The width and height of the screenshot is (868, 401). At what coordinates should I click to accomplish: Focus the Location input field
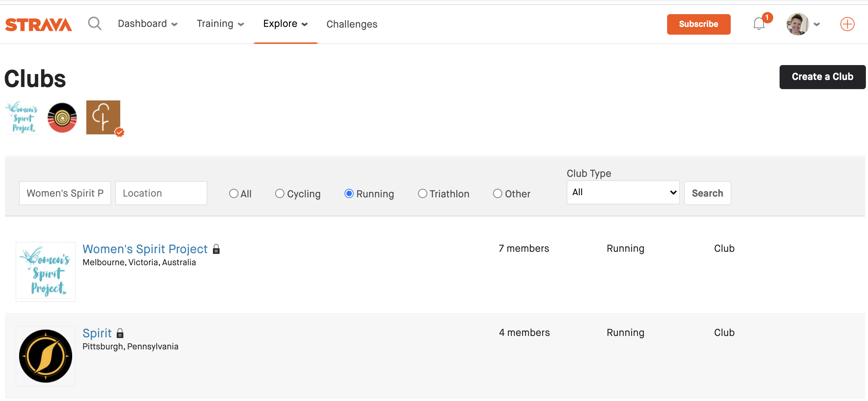161,193
